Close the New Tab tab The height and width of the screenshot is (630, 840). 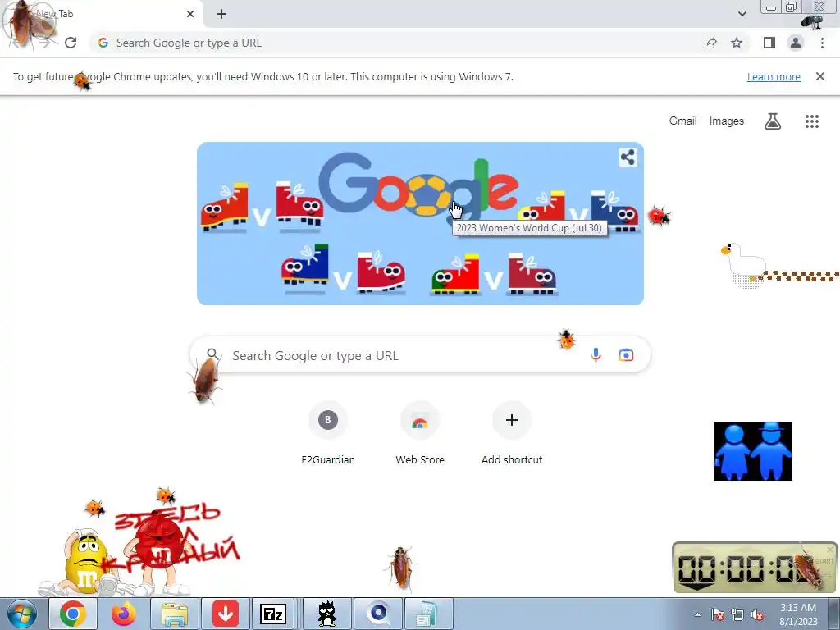190,14
